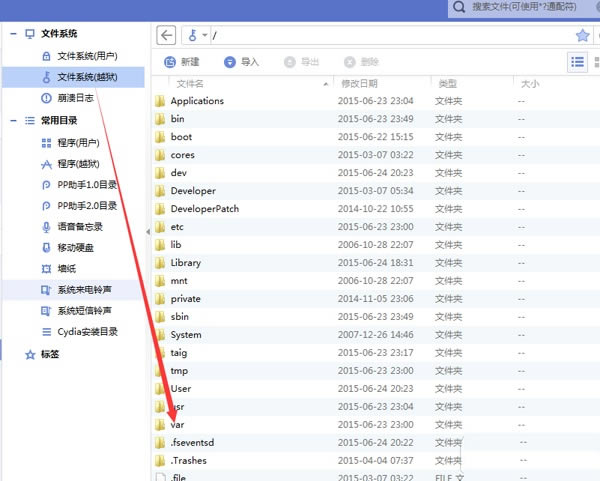600x481 pixels.
Task: Click the 新建 new item button
Action: (182, 62)
